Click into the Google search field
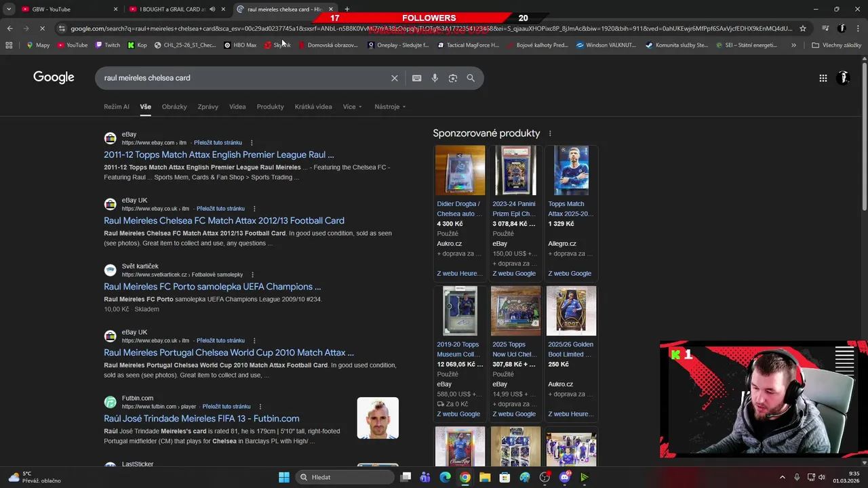868x488 pixels. tap(244, 78)
